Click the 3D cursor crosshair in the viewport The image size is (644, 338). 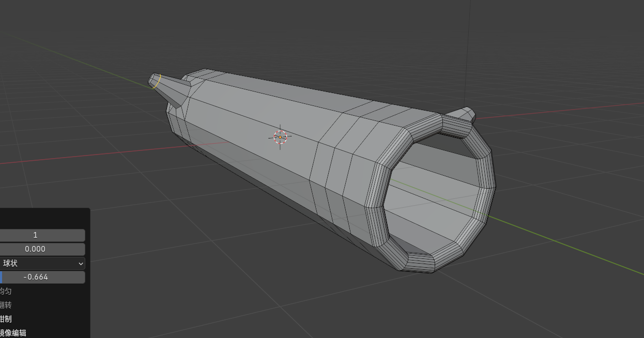[x=280, y=137]
